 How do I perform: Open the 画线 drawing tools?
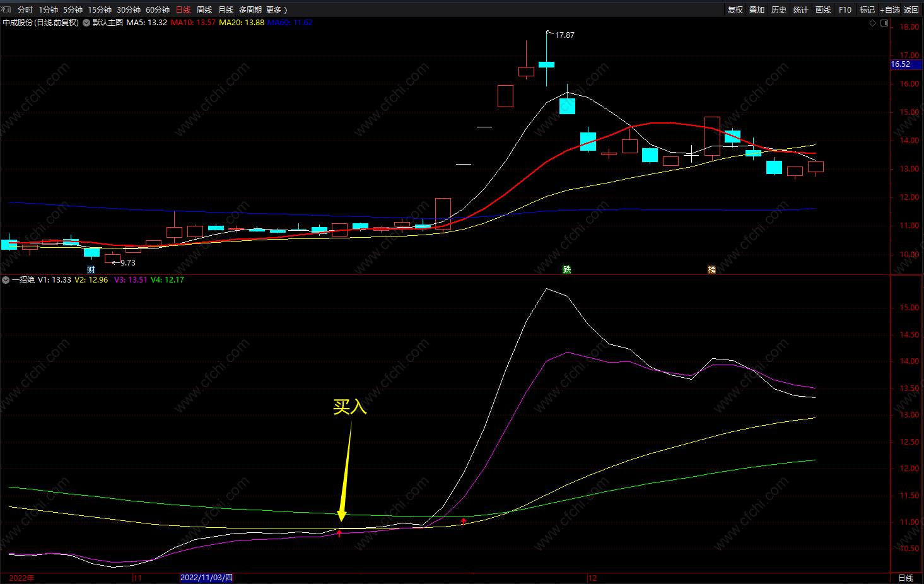point(823,10)
